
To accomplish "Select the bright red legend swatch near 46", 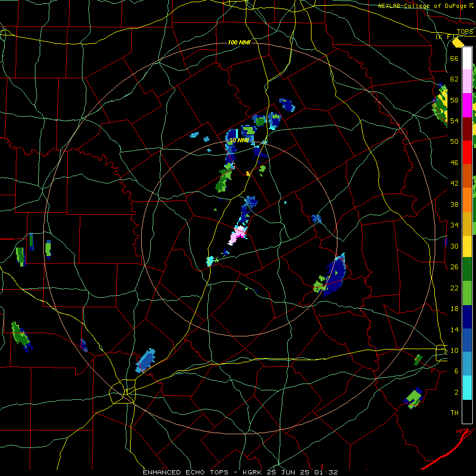I will 467,152.
